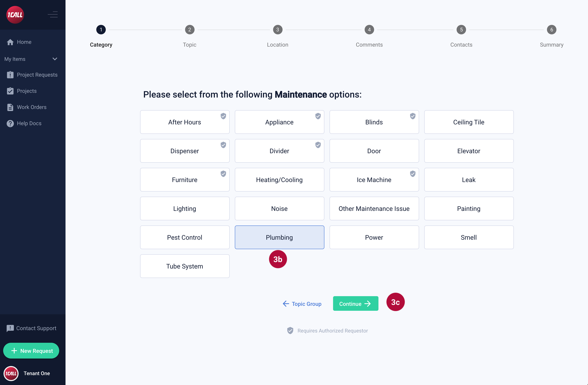Expand the My Items chevron
The height and width of the screenshot is (385, 588).
(55, 59)
